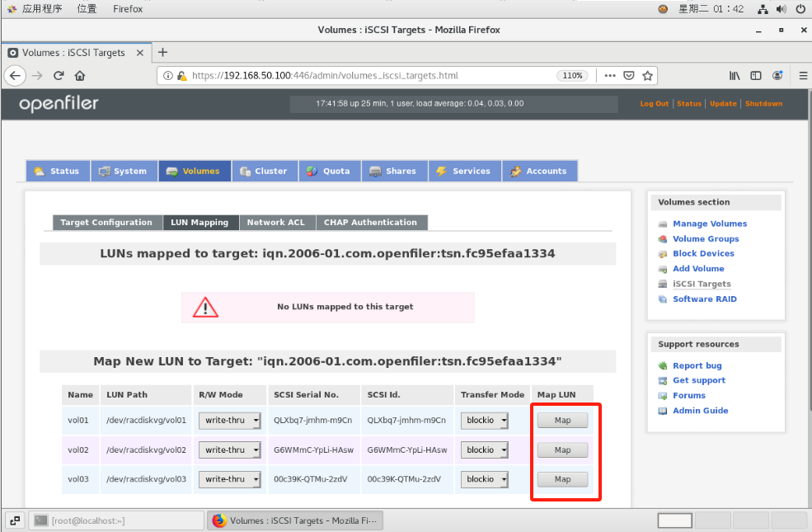812x532 pixels.
Task: Click the openfiler logo
Action: point(59,104)
